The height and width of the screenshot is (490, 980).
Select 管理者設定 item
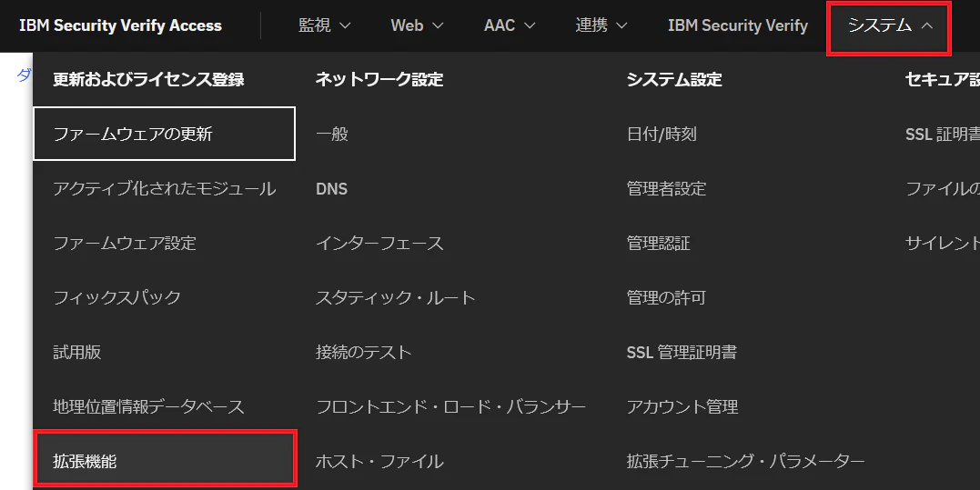666,188
